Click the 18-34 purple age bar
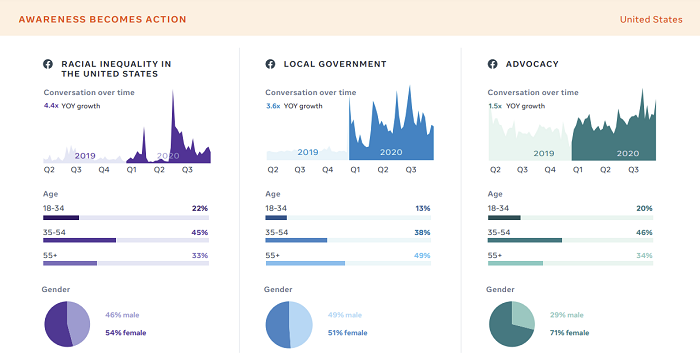The image size is (700, 360). pyautogui.click(x=126, y=218)
